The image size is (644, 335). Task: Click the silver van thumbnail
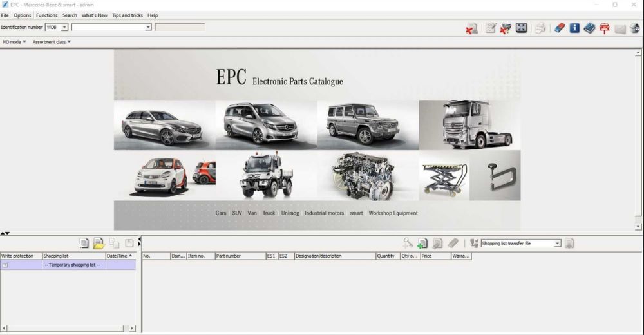point(266,125)
